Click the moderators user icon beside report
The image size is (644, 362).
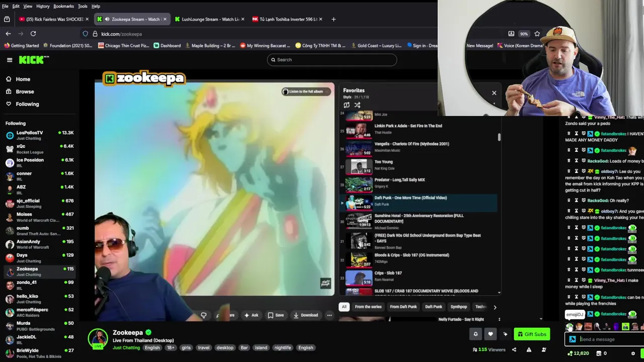(x=543, y=349)
